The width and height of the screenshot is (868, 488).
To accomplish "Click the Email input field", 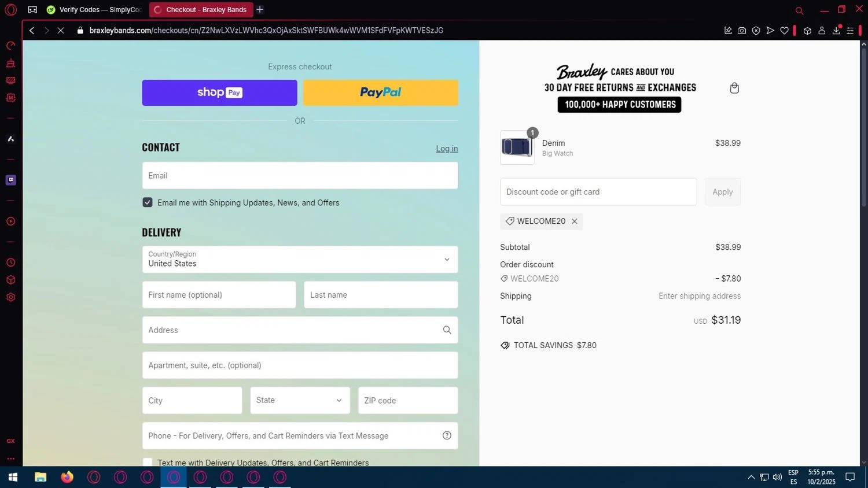I will point(300,175).
